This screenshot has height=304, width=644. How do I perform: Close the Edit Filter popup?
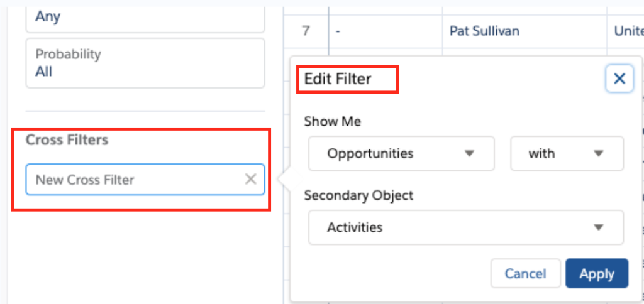(x=619, y=79)
